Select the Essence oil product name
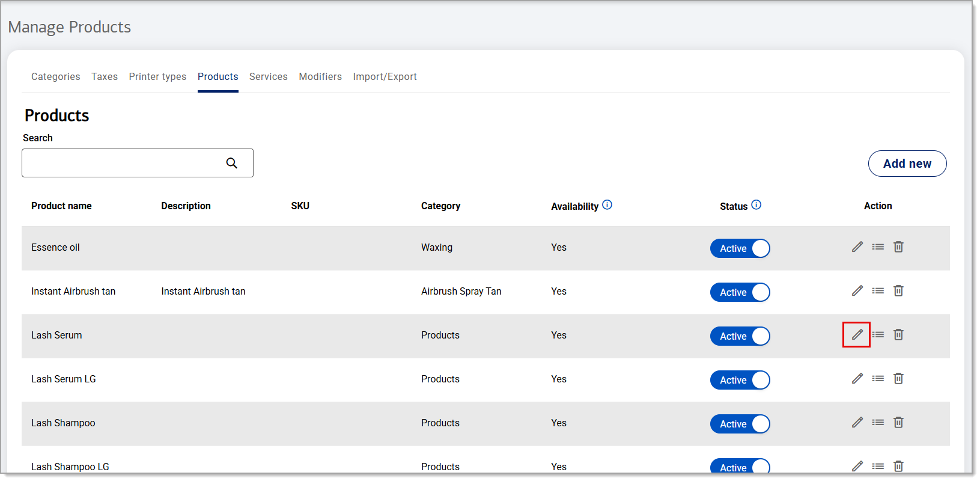The height and width of the screenshot is (481, 980). pos(55,247)
